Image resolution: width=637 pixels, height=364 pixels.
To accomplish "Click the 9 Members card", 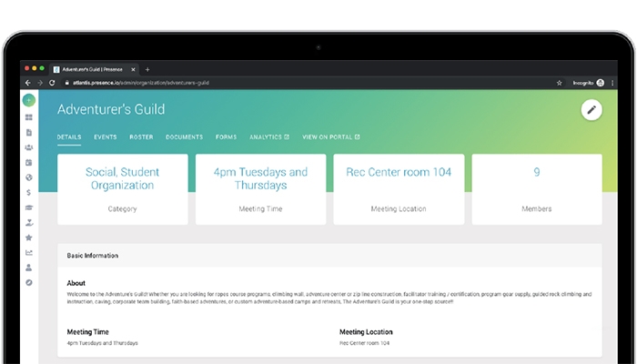I will [537, 189].
